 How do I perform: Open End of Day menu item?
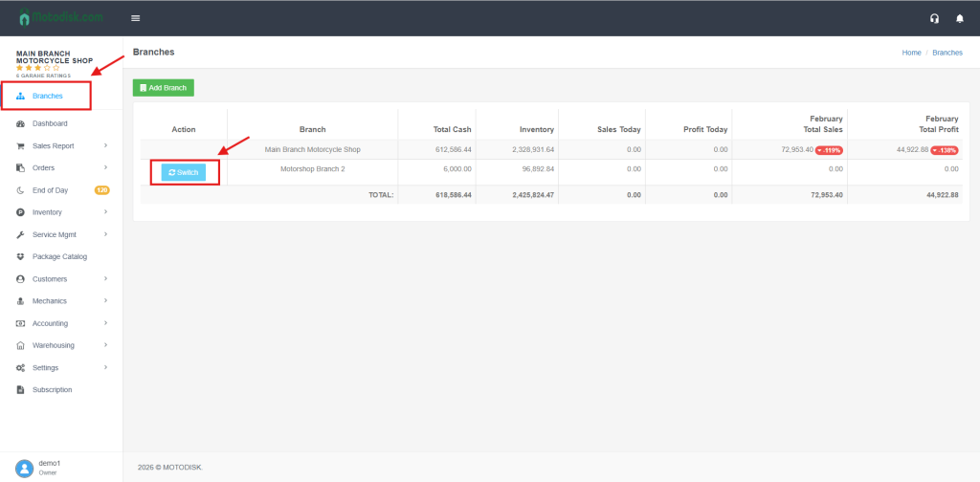pyautogui.click(x=50, y=190)
